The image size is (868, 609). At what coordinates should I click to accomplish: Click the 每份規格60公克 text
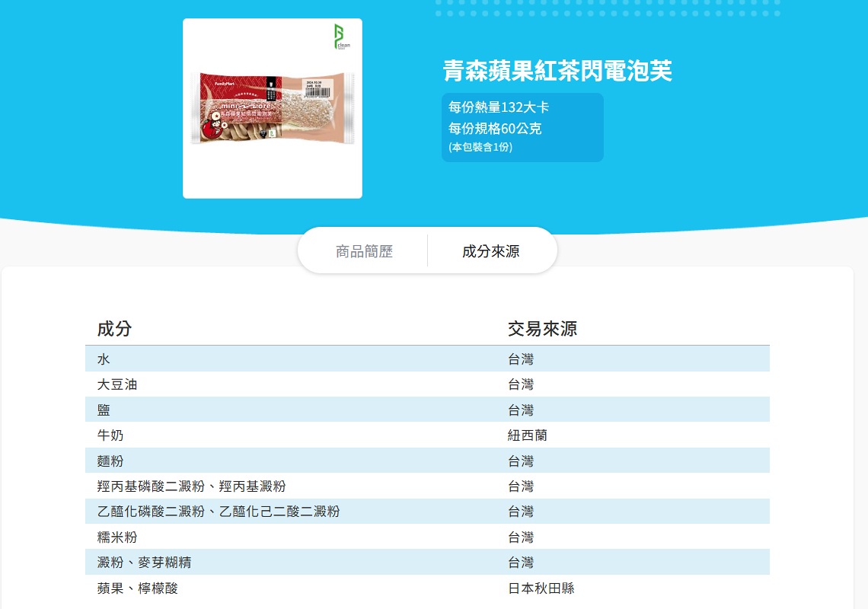pos(495,129)
